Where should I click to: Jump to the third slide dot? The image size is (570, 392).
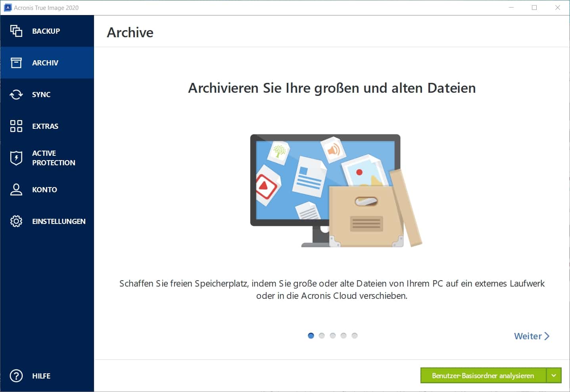333,336
